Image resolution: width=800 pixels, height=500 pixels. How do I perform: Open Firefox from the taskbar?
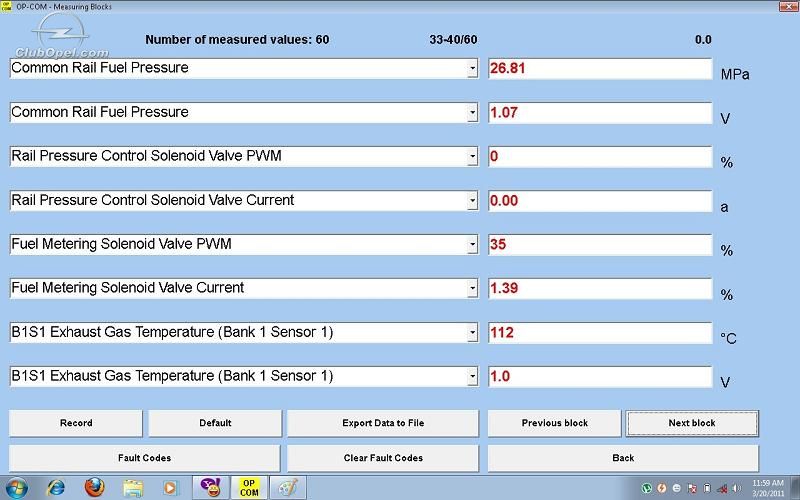coord(94,488)
